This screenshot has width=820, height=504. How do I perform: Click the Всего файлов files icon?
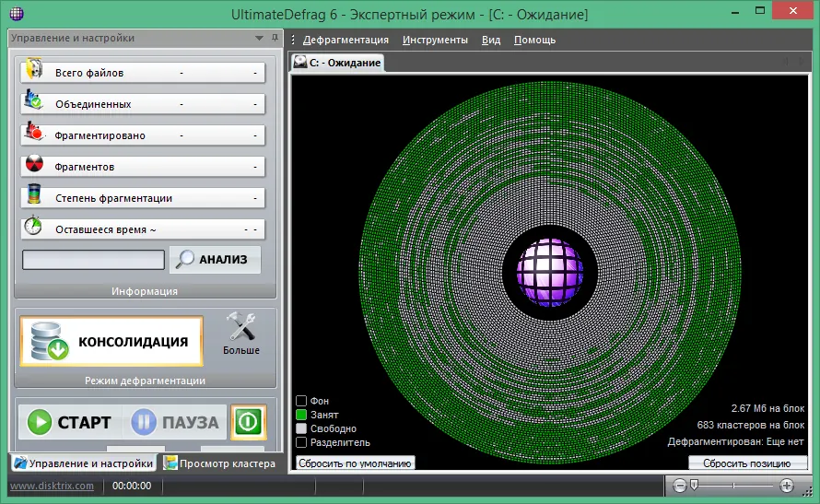34,69
